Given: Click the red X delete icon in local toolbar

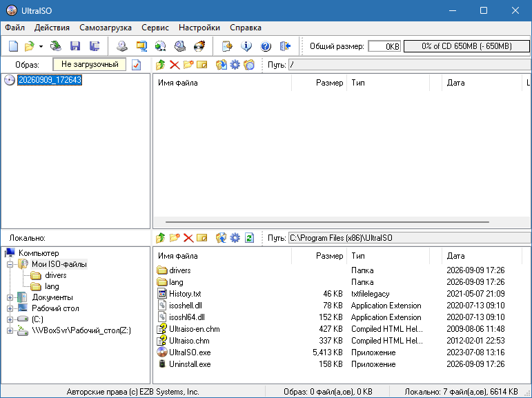Looking at the screenshot, I should click(188, 238).
